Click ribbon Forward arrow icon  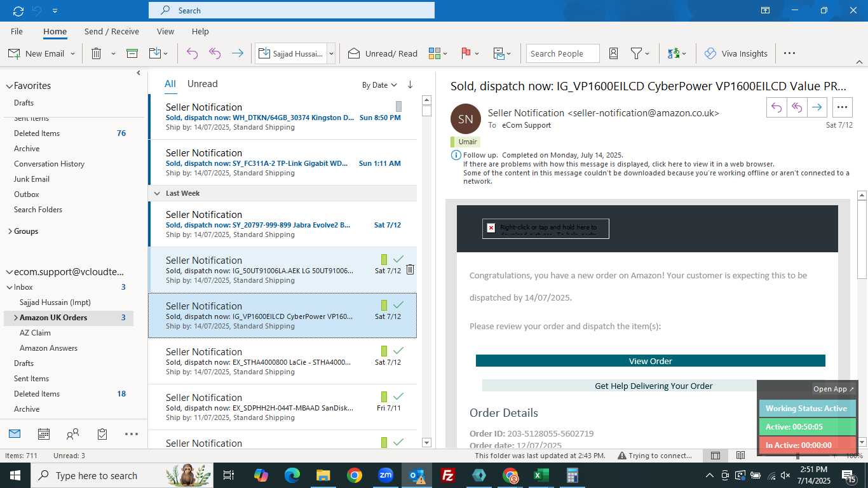pos(238,53)
